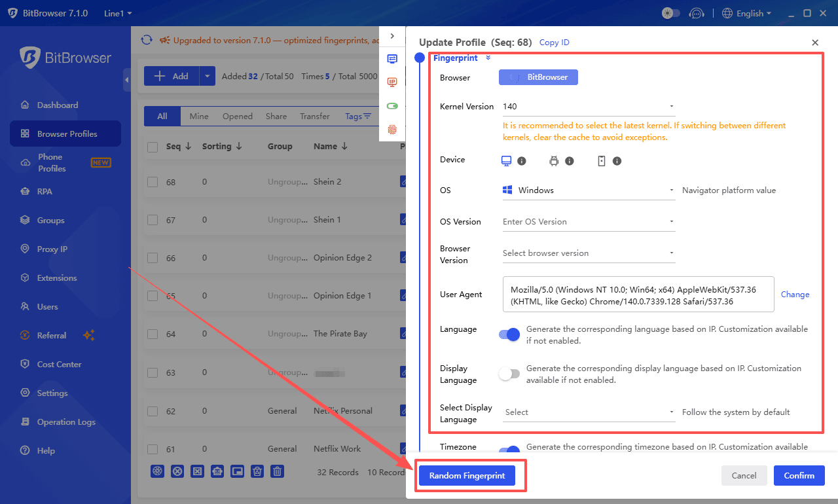Image resolution: width=838 pixels, height=504 pixels.
Task: Check the box for profile Seq 62
Action: point(153,411)
